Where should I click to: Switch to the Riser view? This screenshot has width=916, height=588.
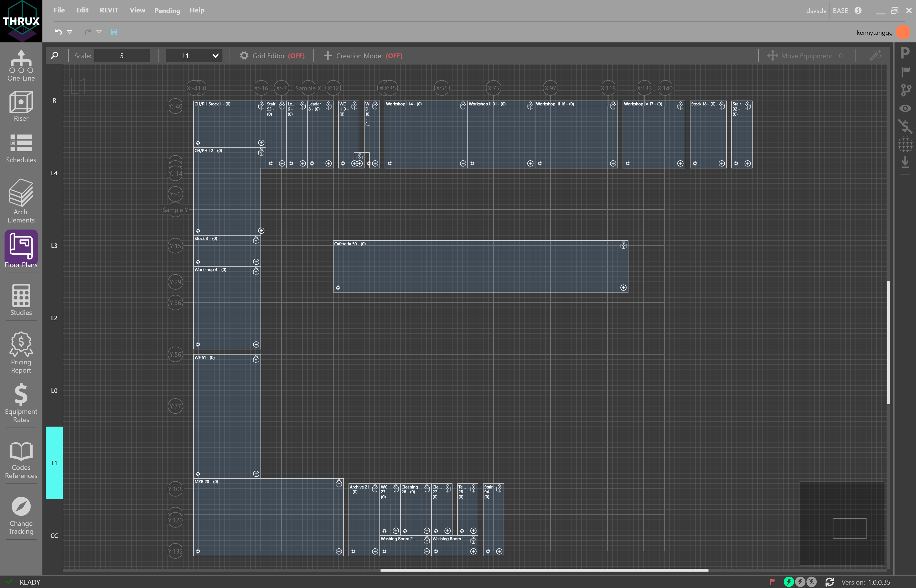coord(21,107)
